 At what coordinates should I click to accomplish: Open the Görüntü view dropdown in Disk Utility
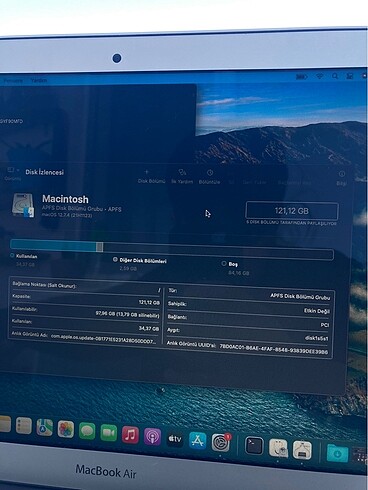(x=12, y=174)
